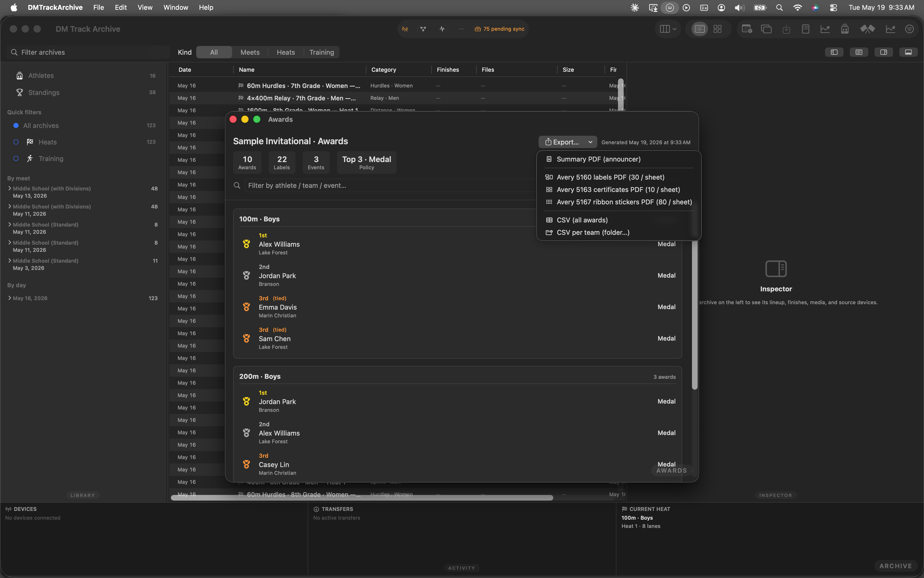The image size is (924, 578).
Task: Open the File menu
Action: tap(98, 8)
